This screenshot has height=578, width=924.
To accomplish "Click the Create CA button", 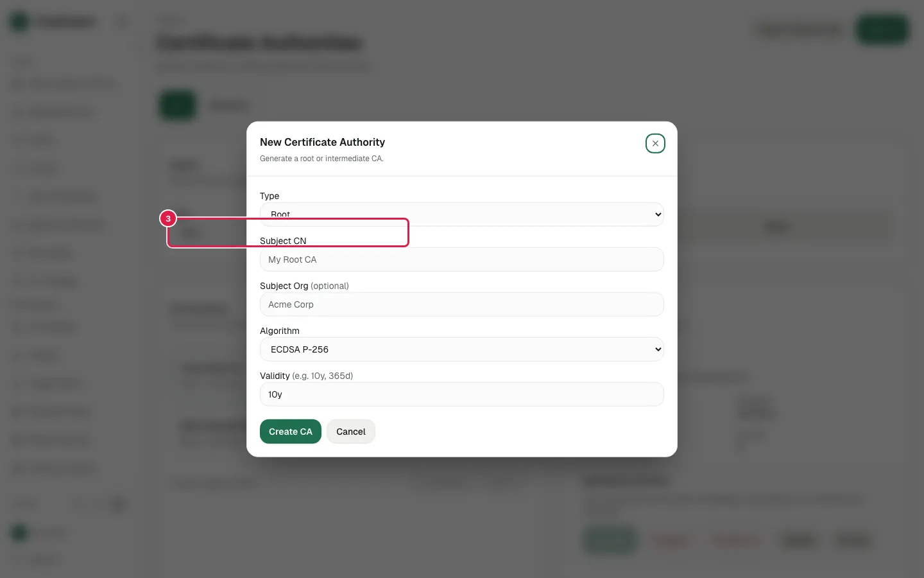I will click(291, 432).
